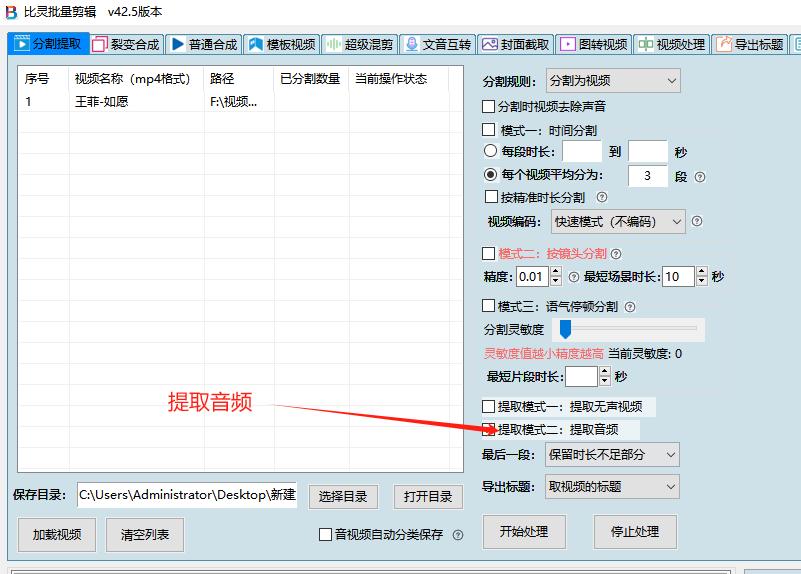Increase 最短场景时长 with up arrow

pos(702,272)
